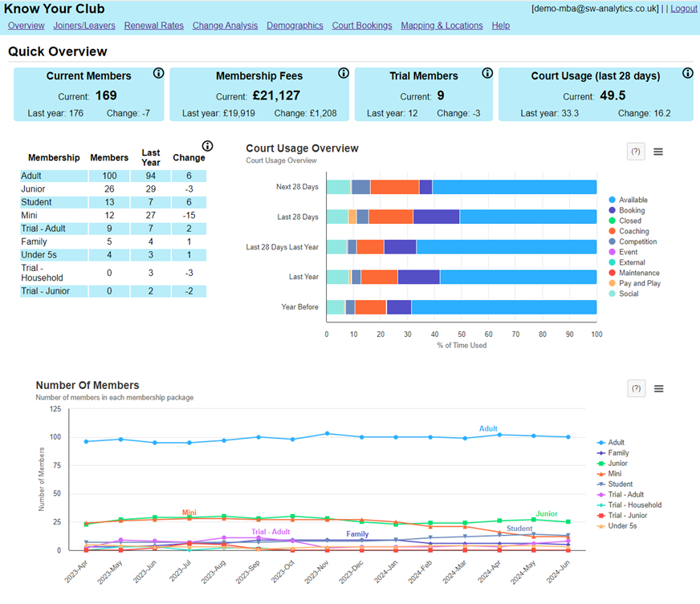
Task: Select the Adult row in membership table
Action: [x=113, y=176]
